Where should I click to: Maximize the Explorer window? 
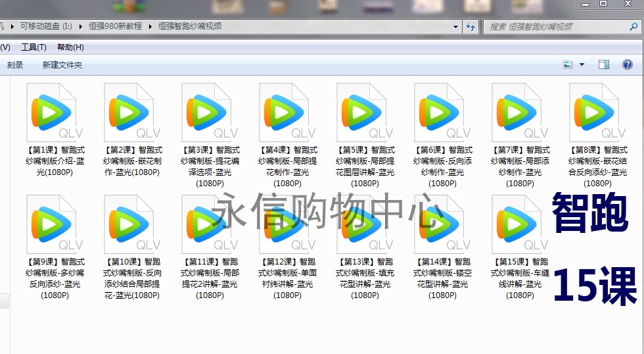click(603, 4)
